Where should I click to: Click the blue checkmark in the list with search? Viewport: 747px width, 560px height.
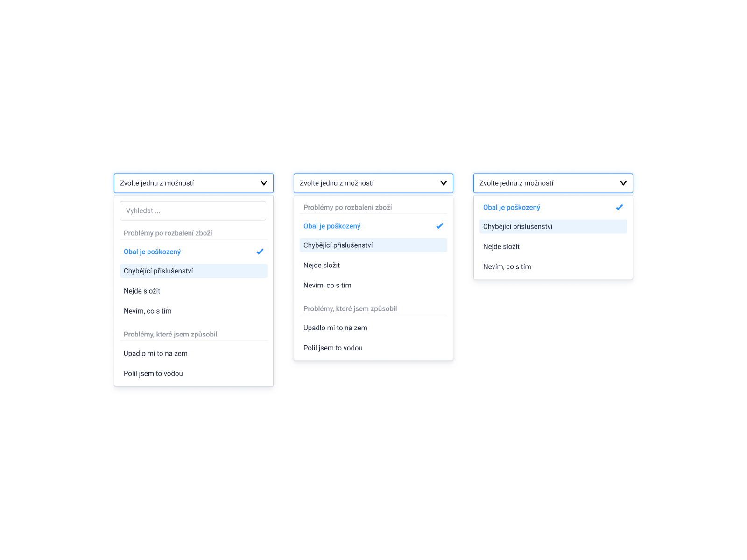260,252
